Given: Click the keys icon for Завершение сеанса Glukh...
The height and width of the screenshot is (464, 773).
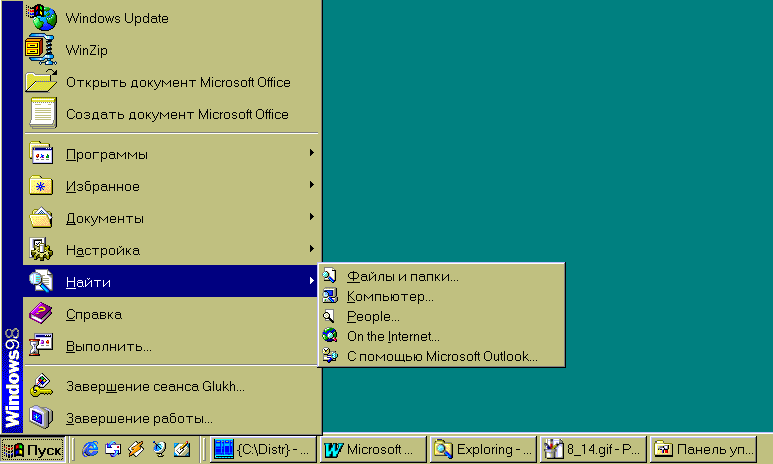Looking at the screenshot, I should (x=41, y=386).
